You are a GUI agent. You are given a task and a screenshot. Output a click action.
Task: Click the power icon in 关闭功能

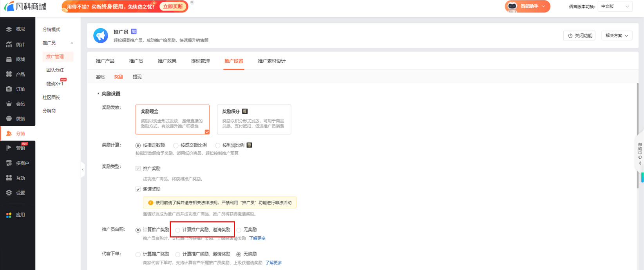(x=570, y=36)
